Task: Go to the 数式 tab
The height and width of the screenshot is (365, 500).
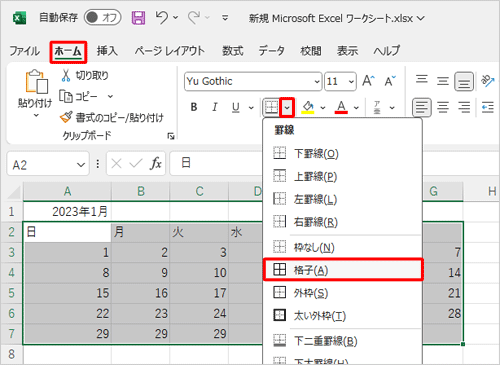Action: 233,51
